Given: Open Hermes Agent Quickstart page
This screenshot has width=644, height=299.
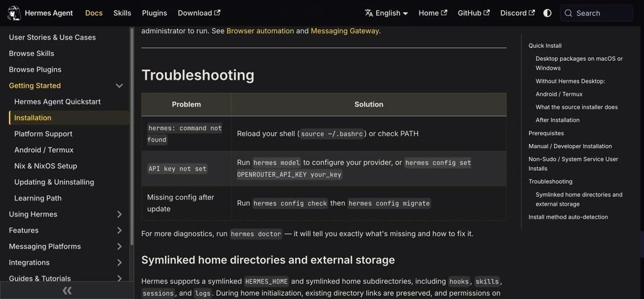Looking at the screenshot, I should click(x=57, y=102).
